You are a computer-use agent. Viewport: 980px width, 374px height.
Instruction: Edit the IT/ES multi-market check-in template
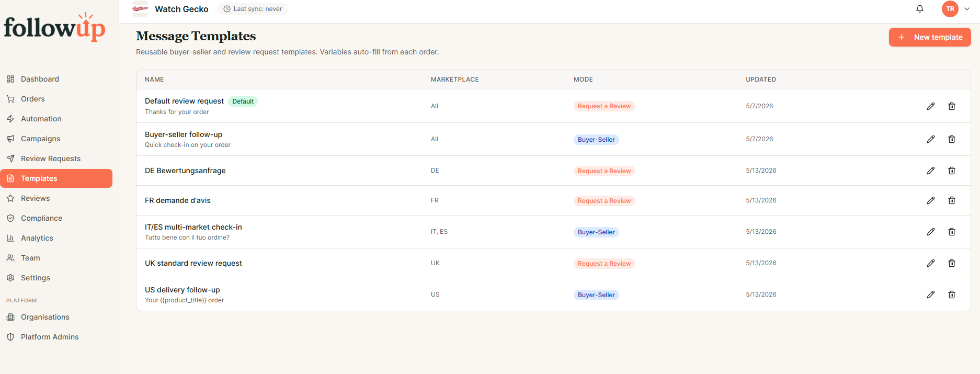coord(931,232)
